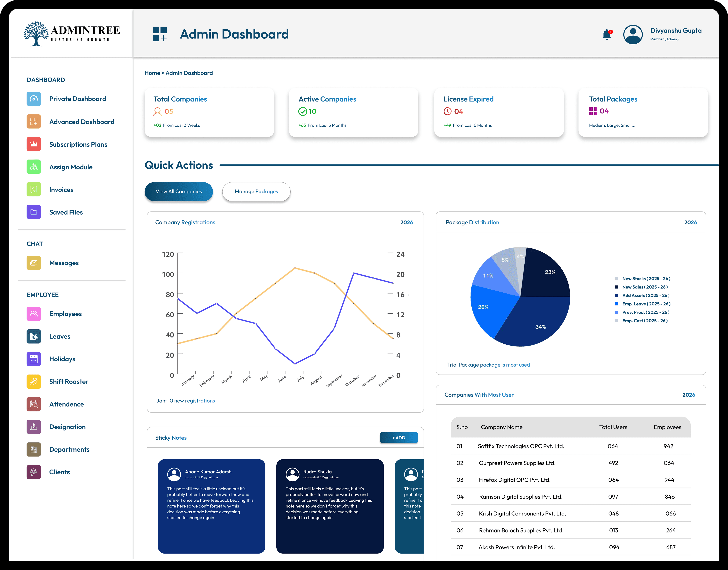
Task: Click the Krish Digital Components Pvt. Ltd. row
Action: pos(570,514)
